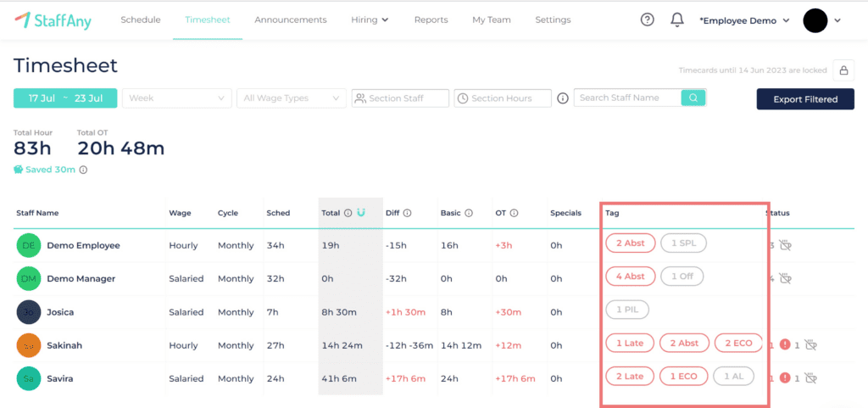Click Demo Manager's DM avatar
The image size is (868, 408).
tap(29, 278)
